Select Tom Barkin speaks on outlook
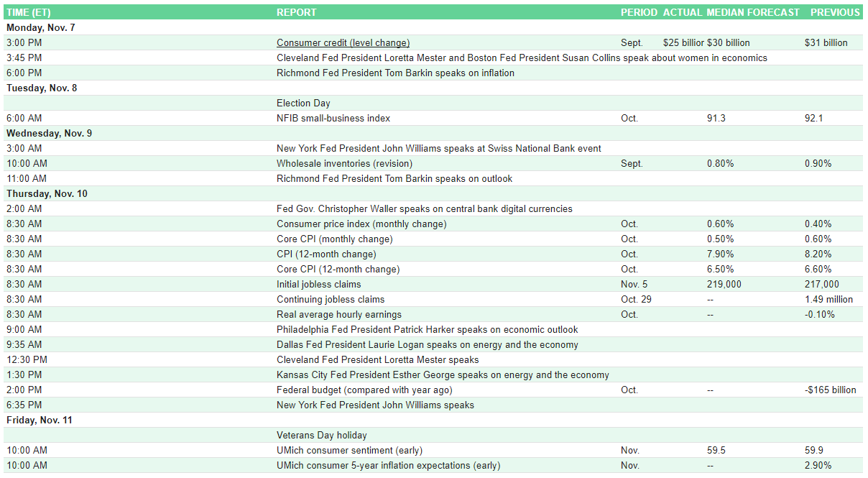This screenshot has width=868, height=478. [394, 178]
